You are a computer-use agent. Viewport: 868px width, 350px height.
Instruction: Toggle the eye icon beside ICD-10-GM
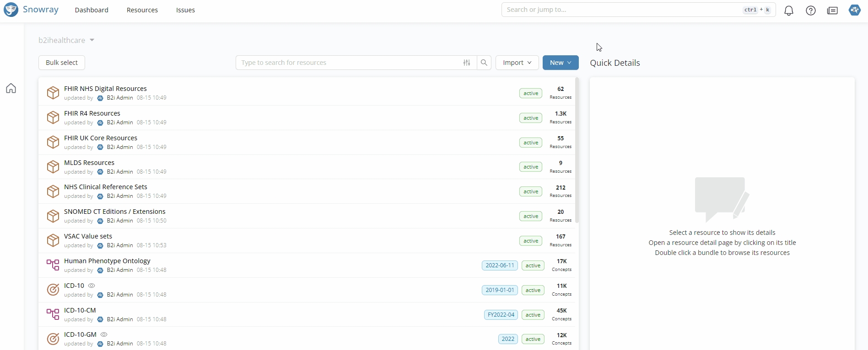coord(104,334)
